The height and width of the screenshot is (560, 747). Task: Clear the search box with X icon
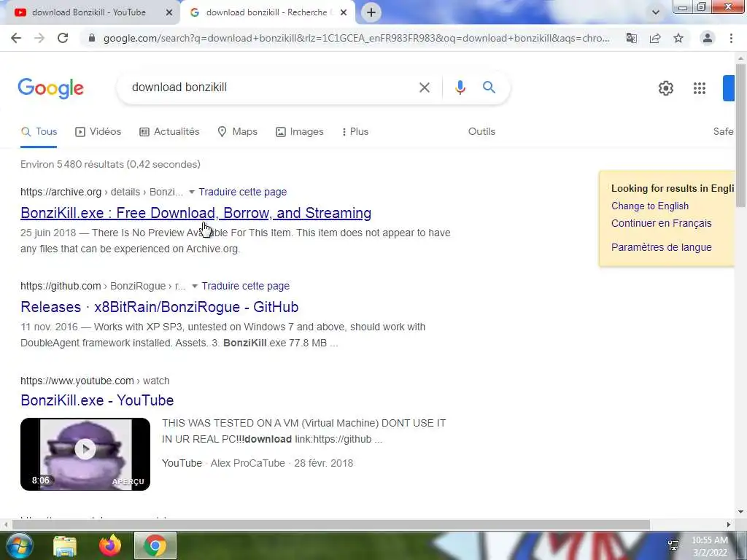(424, 87)
